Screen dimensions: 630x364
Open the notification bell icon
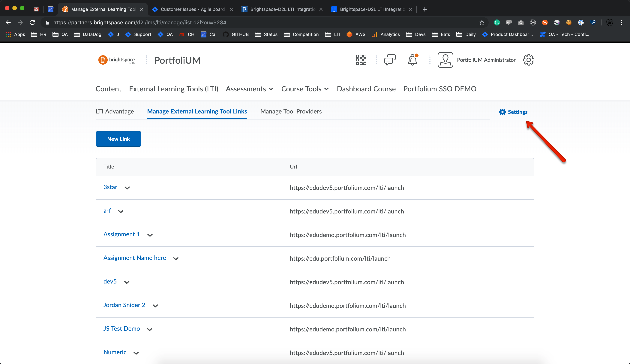[x=412, y=60]
